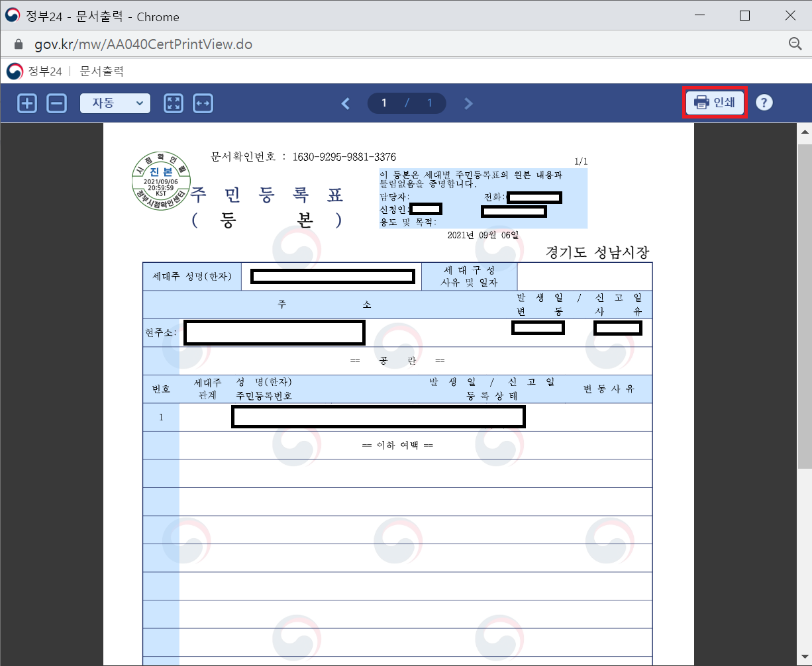This screenshot has height=666, width=812.
Task: Go to the previous page arrow
Action: 345,103
